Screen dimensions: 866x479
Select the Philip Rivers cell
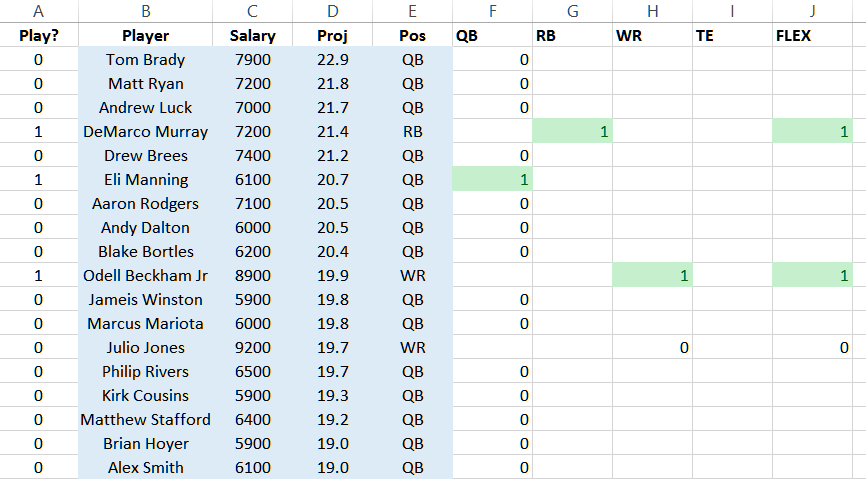(x=145, y=372)
